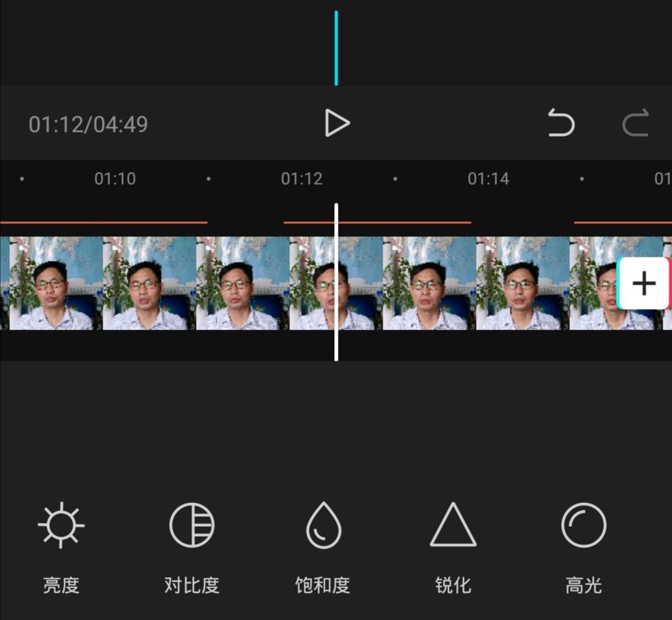This screenshot has height=620, width=672.
Task: Tap the 01:10 timeline mark
Action: [x=116, y=178]
